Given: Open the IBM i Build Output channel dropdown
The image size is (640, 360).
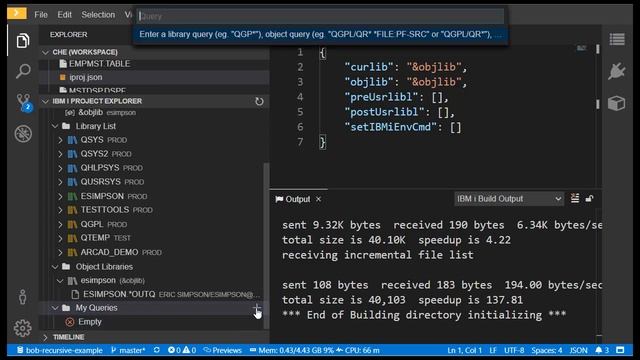Looking at the screenshot, I should [x=509, y=199].
